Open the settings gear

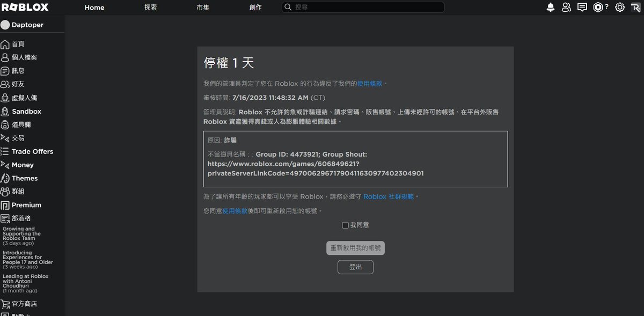point(620,7)
